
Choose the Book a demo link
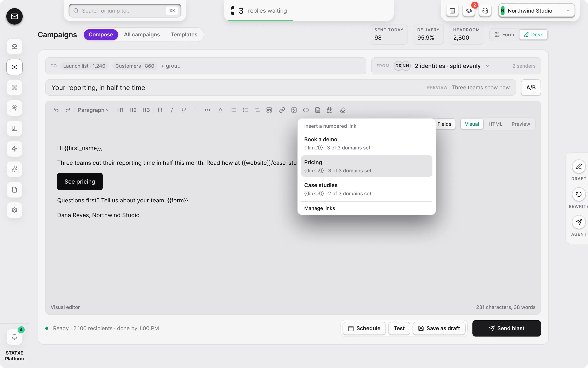366,143
